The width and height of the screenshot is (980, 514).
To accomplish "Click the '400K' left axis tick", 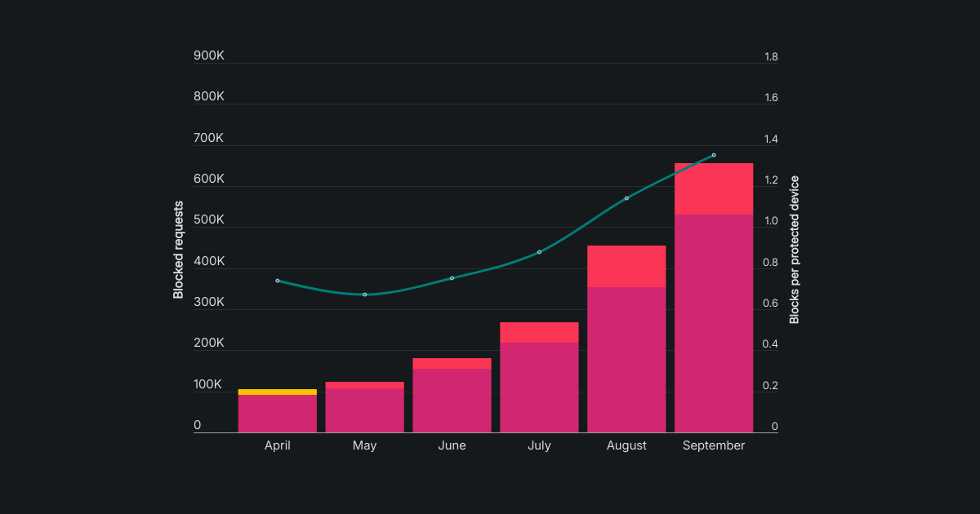I will [x=209, y=261].
